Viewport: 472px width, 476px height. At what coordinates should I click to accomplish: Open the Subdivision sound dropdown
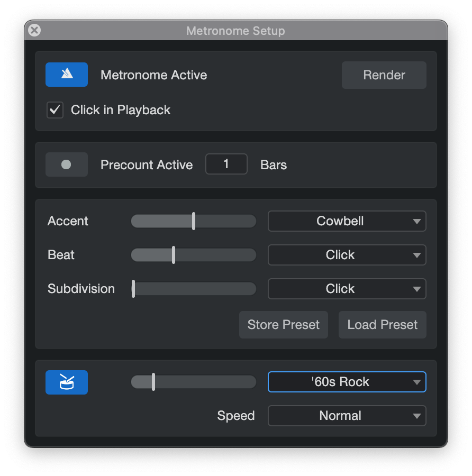click(x=347, y=289)
